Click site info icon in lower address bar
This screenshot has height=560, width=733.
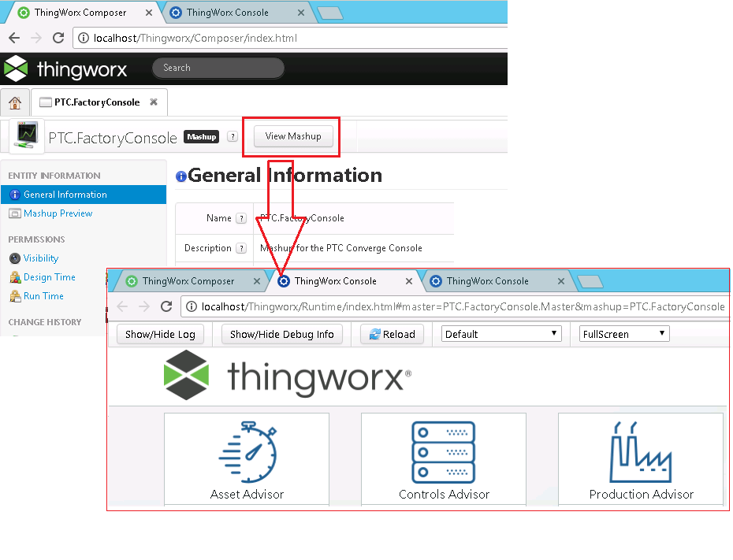192,306
